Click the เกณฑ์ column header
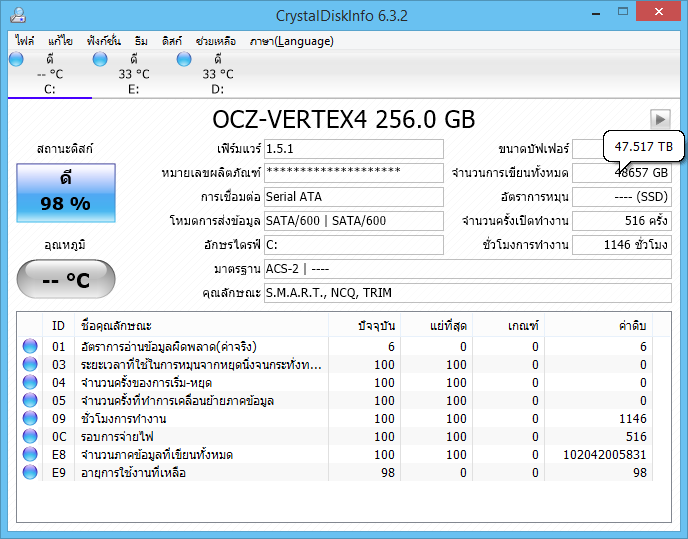This screenshot has width=688, height=539. 509,326
